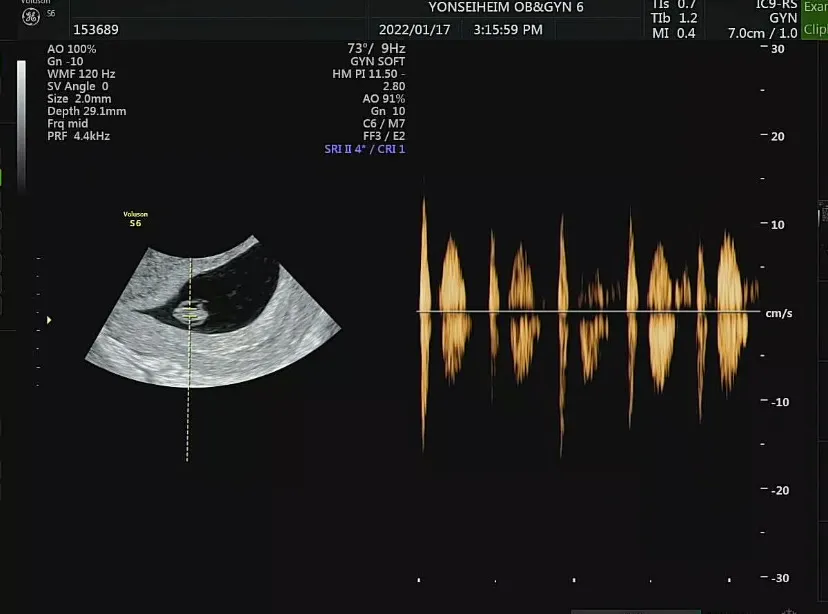Click the GYN SOFT preset label

click(x=378, y=61)
